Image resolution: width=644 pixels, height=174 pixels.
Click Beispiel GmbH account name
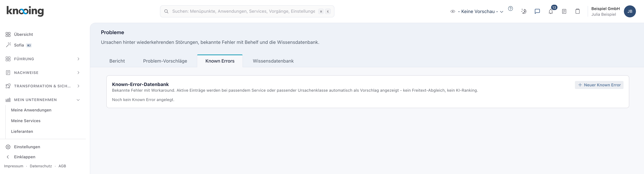[x=605, y=9]
